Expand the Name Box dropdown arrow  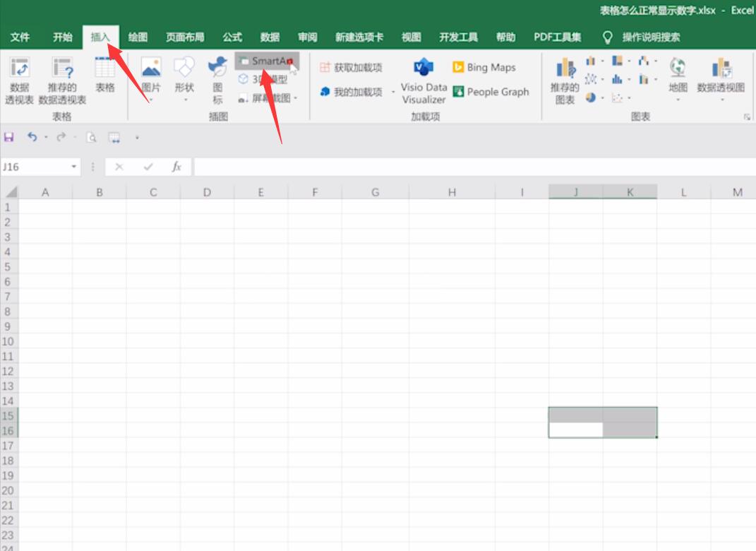[x=74, y=167]
